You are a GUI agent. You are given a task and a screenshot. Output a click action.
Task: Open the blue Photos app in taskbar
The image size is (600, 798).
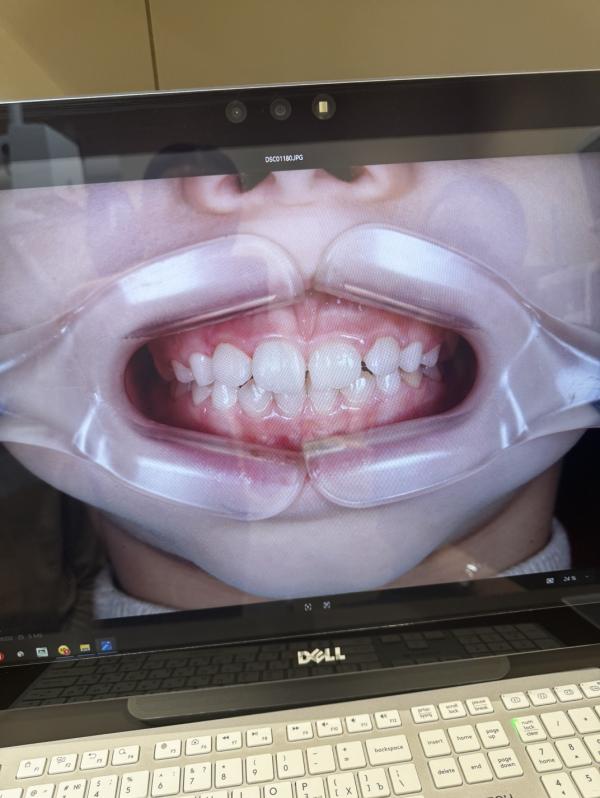tap(106, 647)
